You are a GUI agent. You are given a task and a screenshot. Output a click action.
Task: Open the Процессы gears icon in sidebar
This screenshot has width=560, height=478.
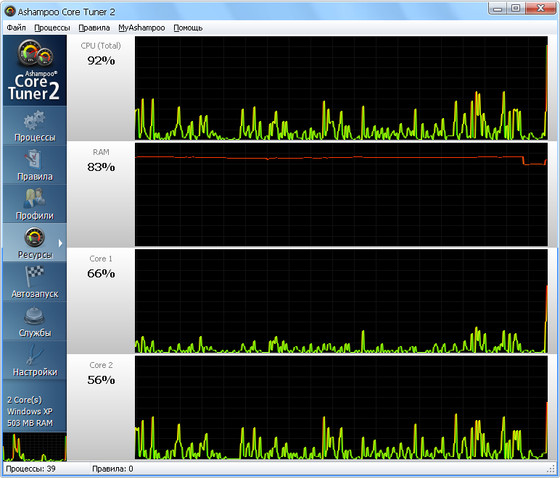tap(34, 120)
